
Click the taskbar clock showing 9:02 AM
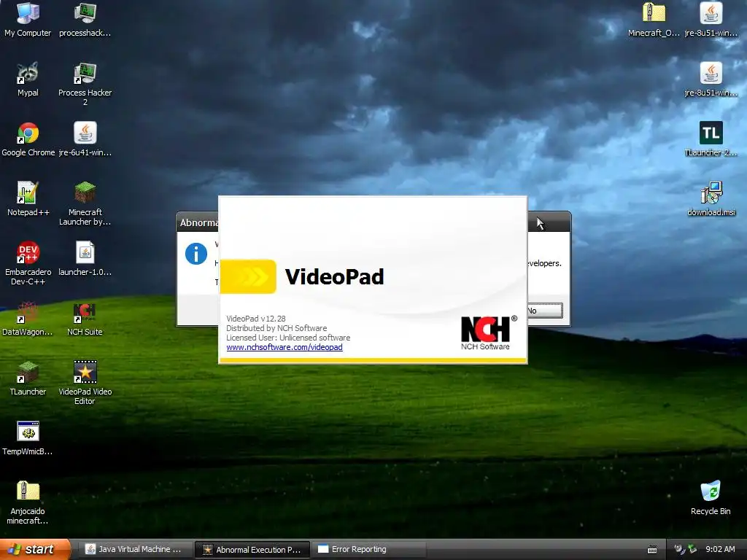tap(720, 549)
